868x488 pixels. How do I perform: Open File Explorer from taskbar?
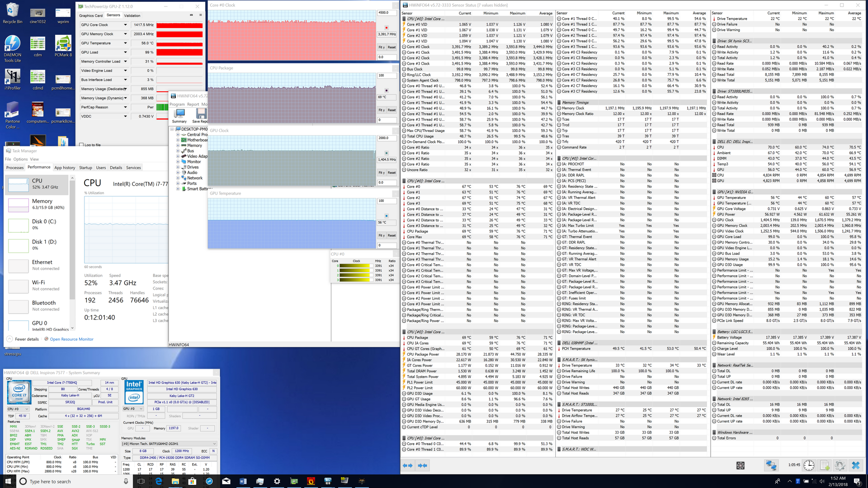(x=175, y=481)
